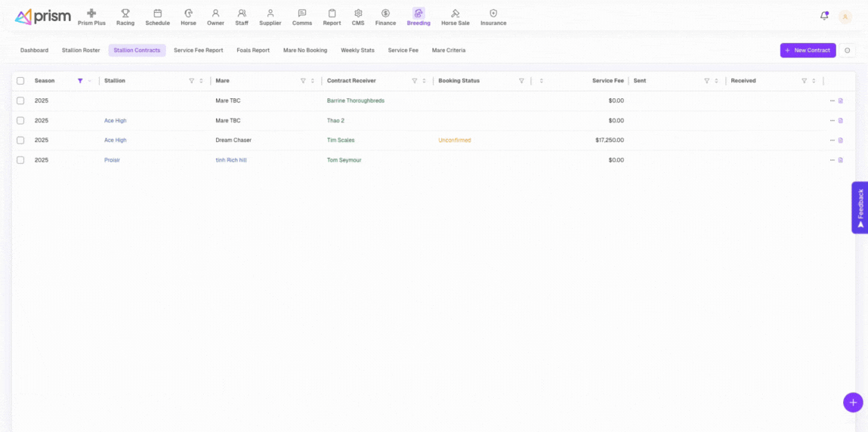
Task: Open the Feedback side panel
Action: click(x=860, y=207)
